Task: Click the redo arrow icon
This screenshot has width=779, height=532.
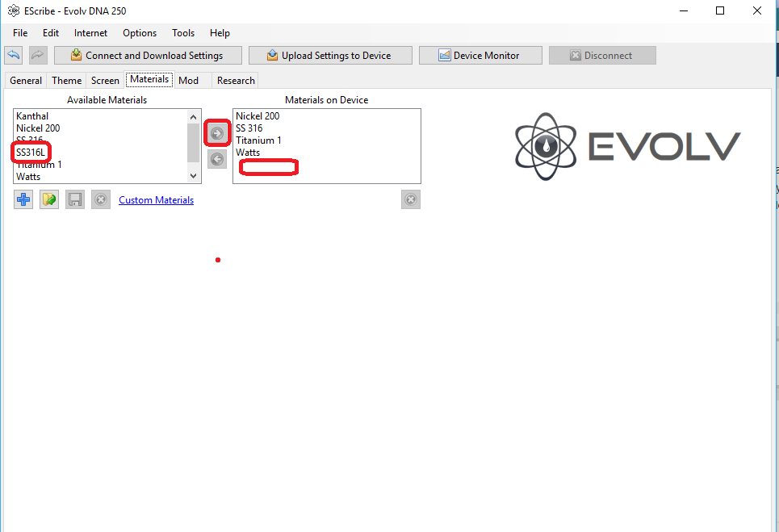Action: (x=38, y=55)
